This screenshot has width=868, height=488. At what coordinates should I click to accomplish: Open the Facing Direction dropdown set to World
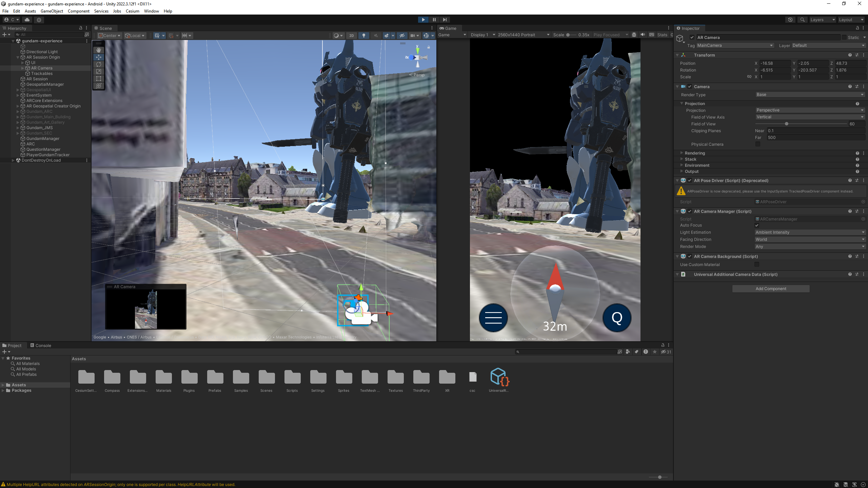click(810, 239)
